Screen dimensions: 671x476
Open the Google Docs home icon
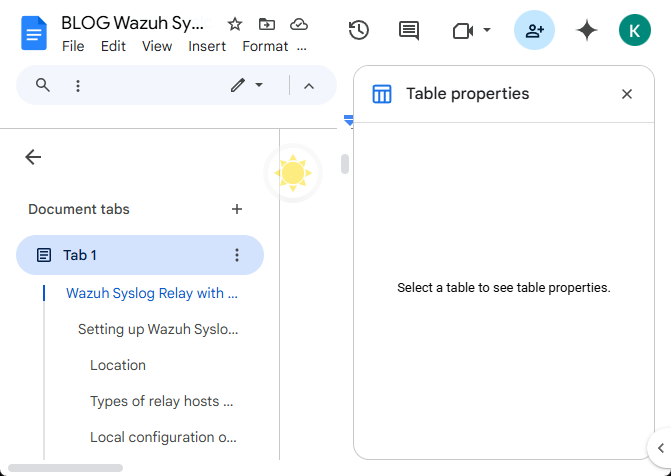coord(34,33)
